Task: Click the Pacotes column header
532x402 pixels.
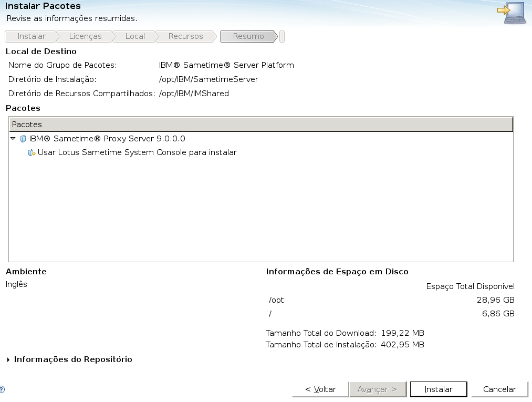Action: click(x=260, y=125)
